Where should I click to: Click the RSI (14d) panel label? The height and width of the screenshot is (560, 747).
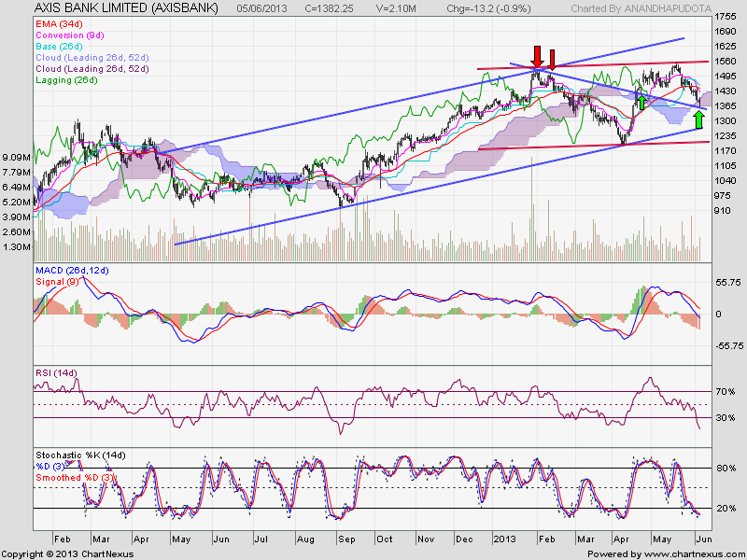[x=56, y=372]
